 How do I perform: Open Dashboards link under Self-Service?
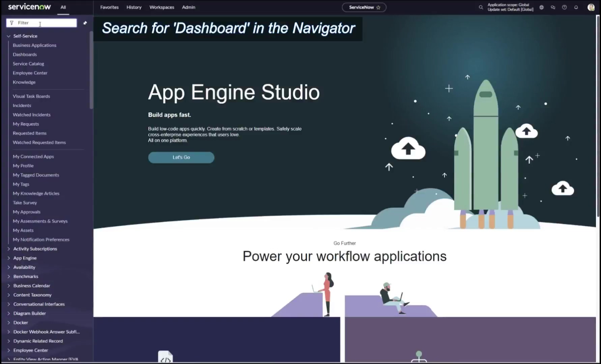point(25,55)
